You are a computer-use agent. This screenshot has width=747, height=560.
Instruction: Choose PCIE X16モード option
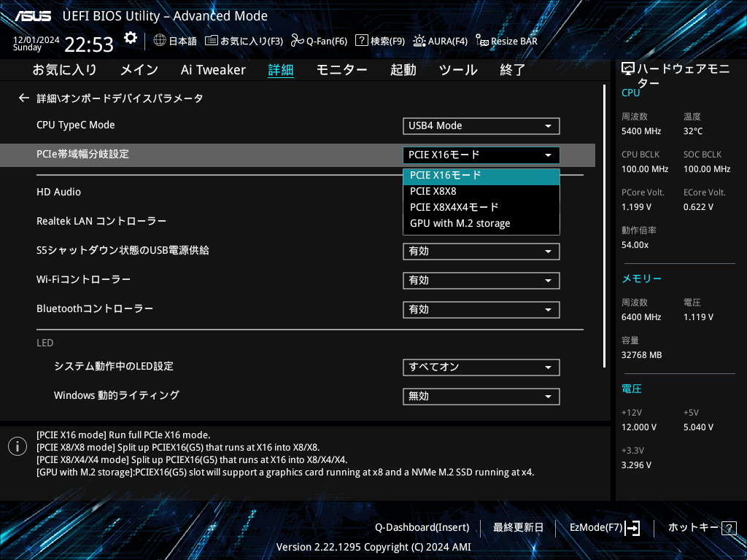click(481, 175)
